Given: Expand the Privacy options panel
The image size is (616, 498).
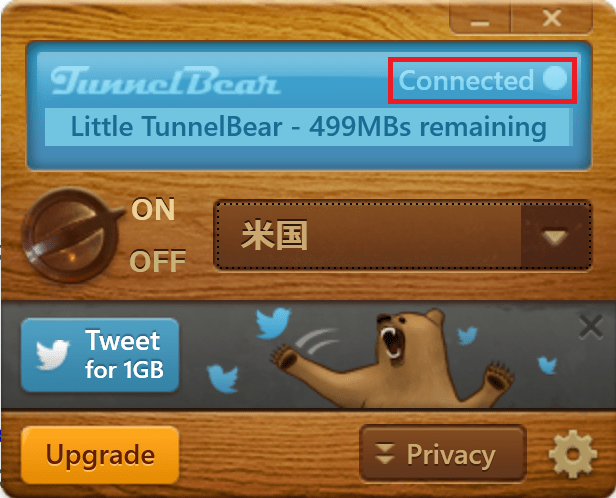Looking at the screenshot, I should [443, 454].
